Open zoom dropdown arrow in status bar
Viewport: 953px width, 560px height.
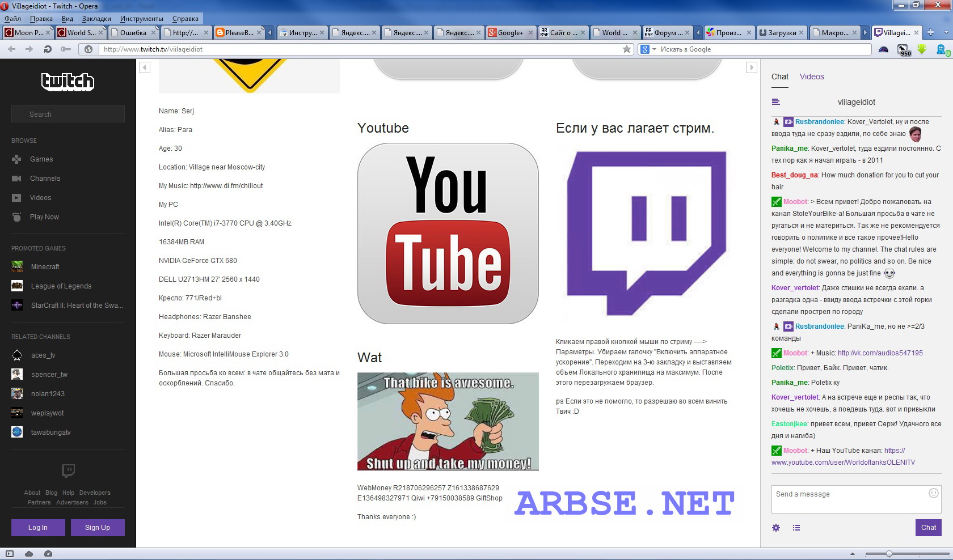852,554
